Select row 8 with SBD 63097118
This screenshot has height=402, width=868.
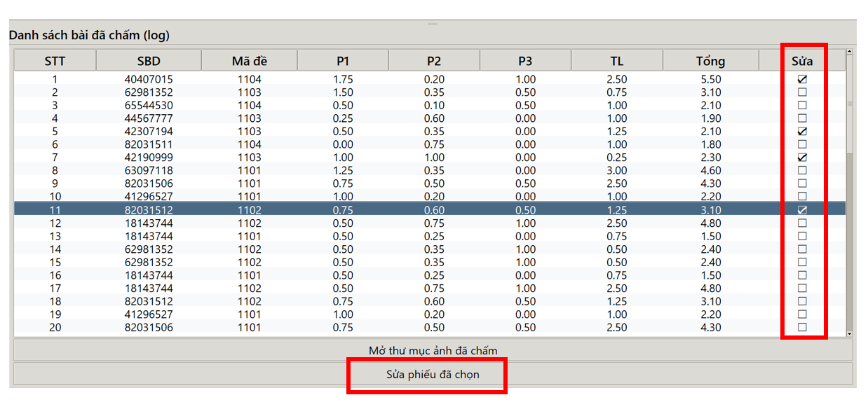point(149,170)
